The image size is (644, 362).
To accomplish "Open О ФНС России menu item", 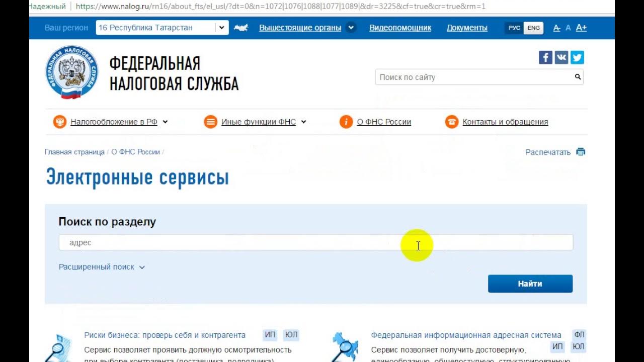I will tap(384, 122).
